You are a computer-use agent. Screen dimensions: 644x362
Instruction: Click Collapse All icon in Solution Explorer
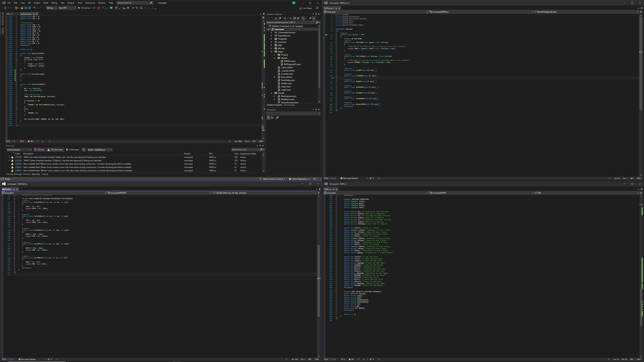tap(294, 18)
